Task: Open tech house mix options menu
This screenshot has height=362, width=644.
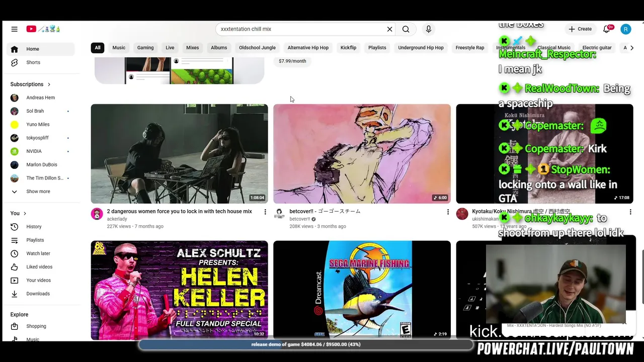Action: pyautogui.click(x=265, y=212)
